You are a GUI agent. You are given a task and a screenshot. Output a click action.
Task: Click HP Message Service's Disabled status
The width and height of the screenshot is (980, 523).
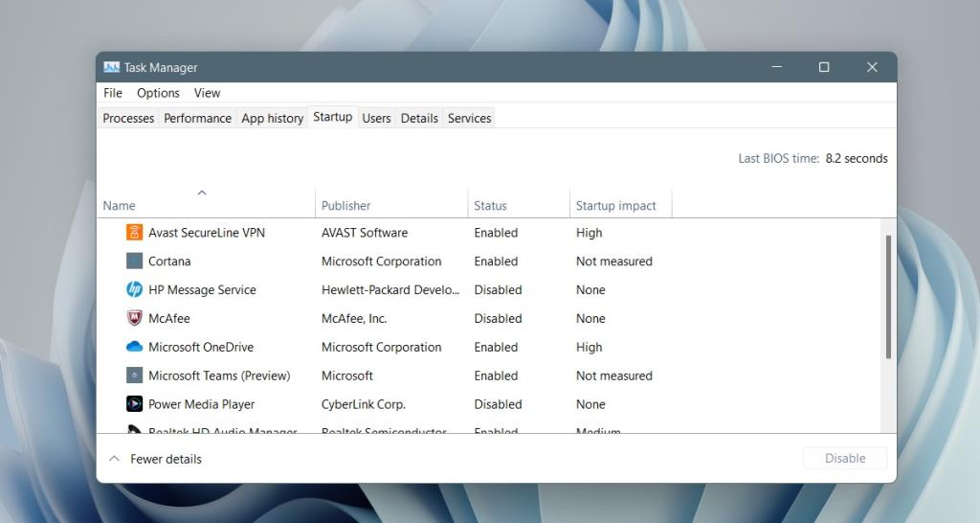pos(498,289)
